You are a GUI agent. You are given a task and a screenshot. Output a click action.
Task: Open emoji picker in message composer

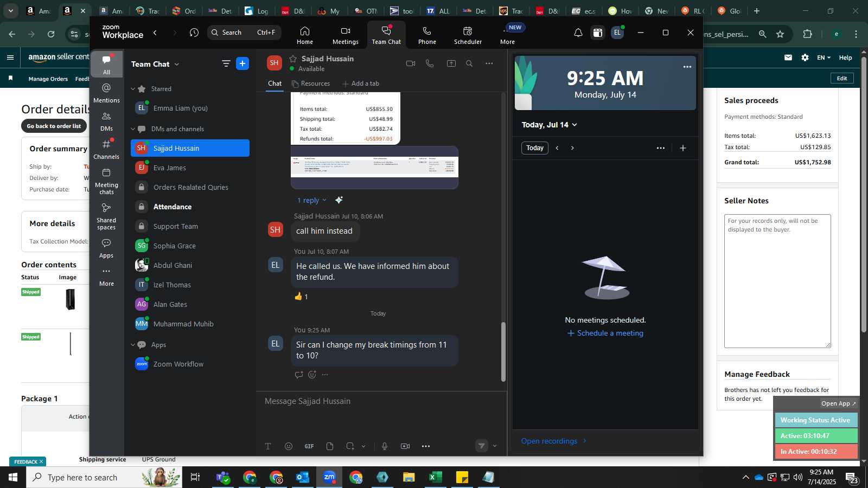289,446
